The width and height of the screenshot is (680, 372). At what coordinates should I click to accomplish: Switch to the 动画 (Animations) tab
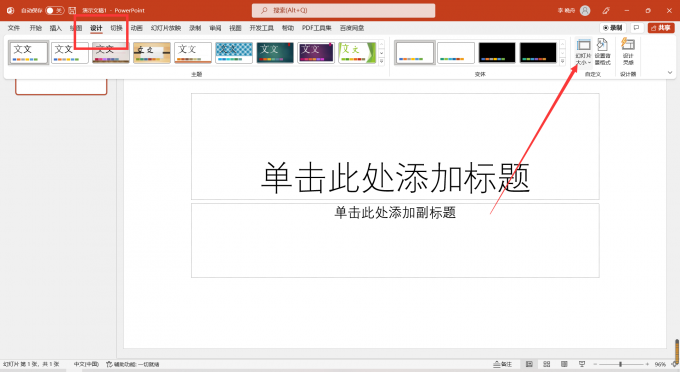137,28
